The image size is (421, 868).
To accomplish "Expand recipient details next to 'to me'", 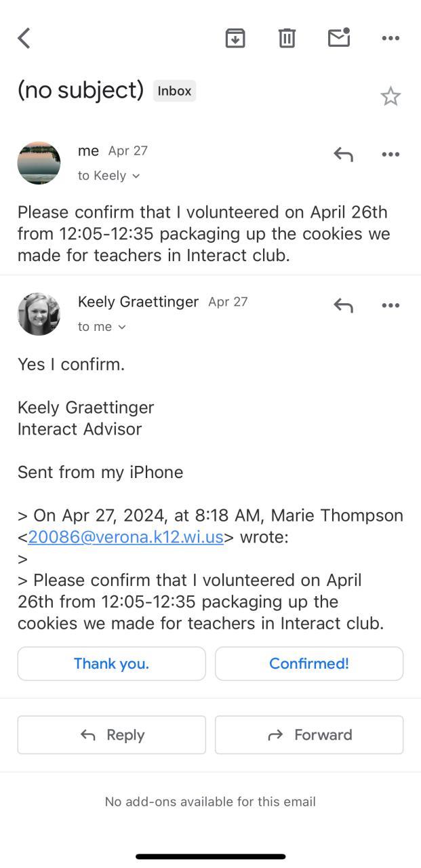I will click(x=122, y=328).
